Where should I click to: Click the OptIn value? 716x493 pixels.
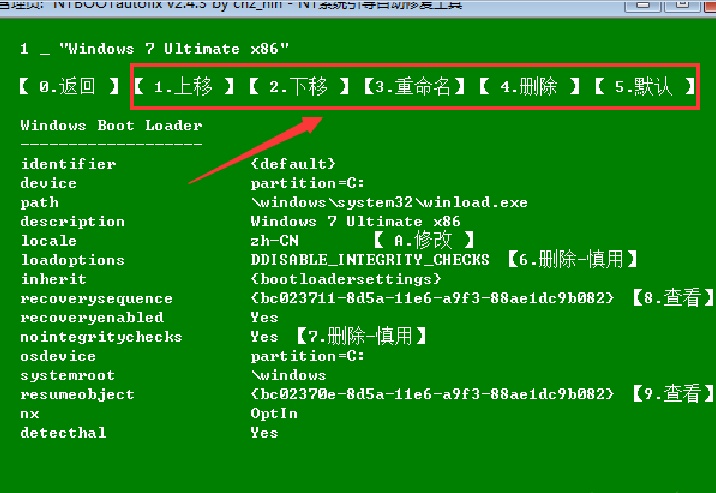pyautogui.click(x=274, y=413)
